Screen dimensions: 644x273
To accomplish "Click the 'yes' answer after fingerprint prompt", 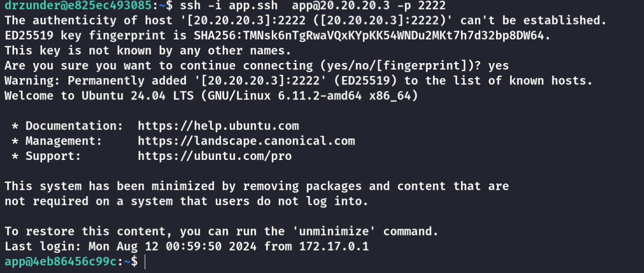I will 498,66.
